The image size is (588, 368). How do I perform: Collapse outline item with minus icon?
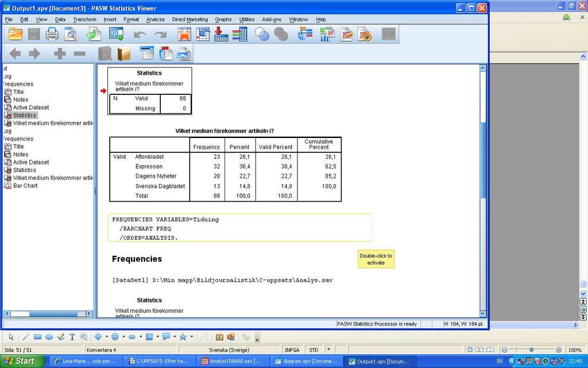[x=79, y=53]
